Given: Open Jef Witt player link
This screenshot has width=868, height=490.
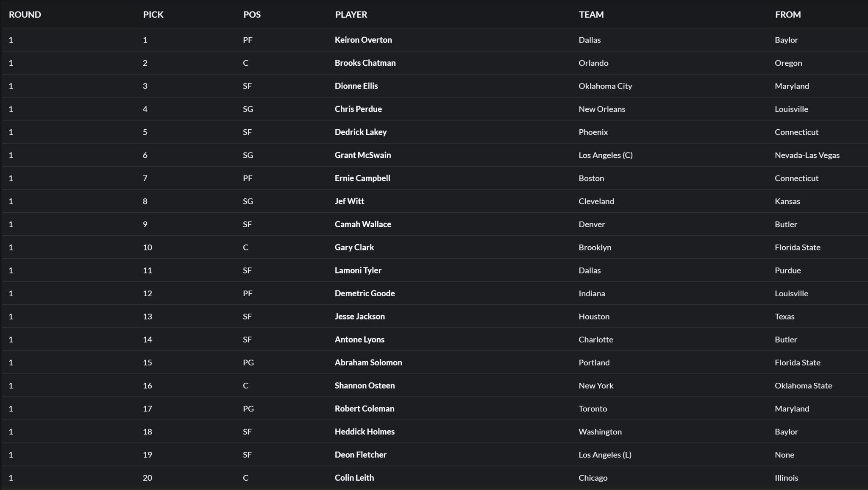Looking at the screenshot, I should 349,201.
